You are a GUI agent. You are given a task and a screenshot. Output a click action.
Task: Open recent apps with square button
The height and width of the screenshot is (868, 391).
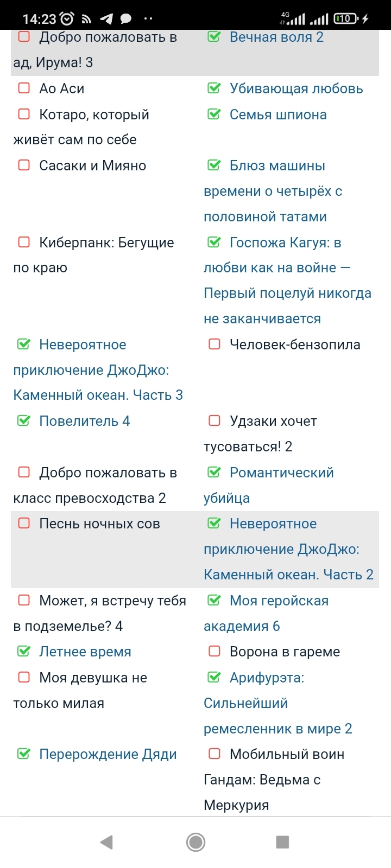click(282, 842)
